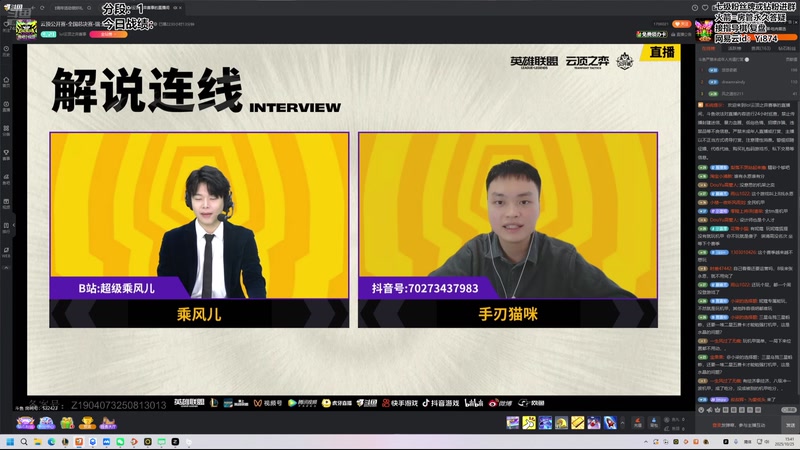
Task: Show hidden system tray icons chevron
Action: click(646, 442)
